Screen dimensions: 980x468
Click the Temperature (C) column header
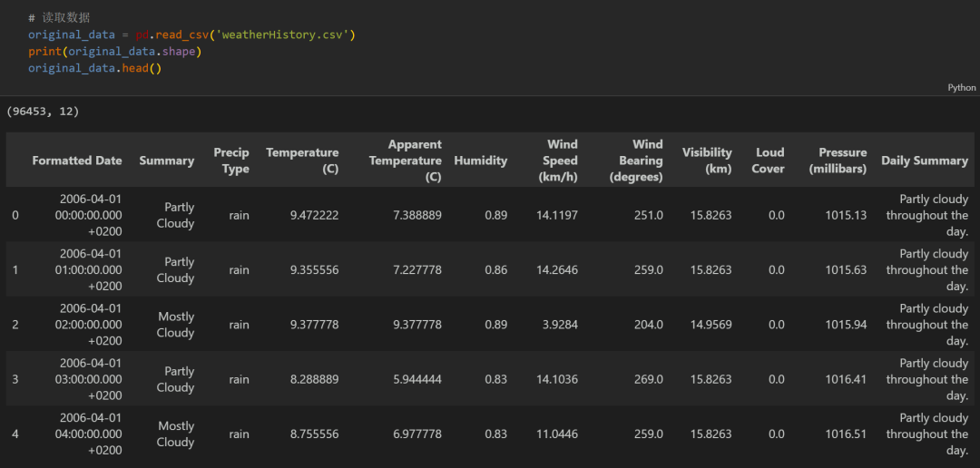(x=302, y=161)
